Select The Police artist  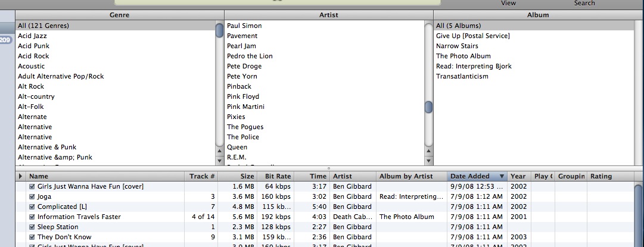[325, 137]
